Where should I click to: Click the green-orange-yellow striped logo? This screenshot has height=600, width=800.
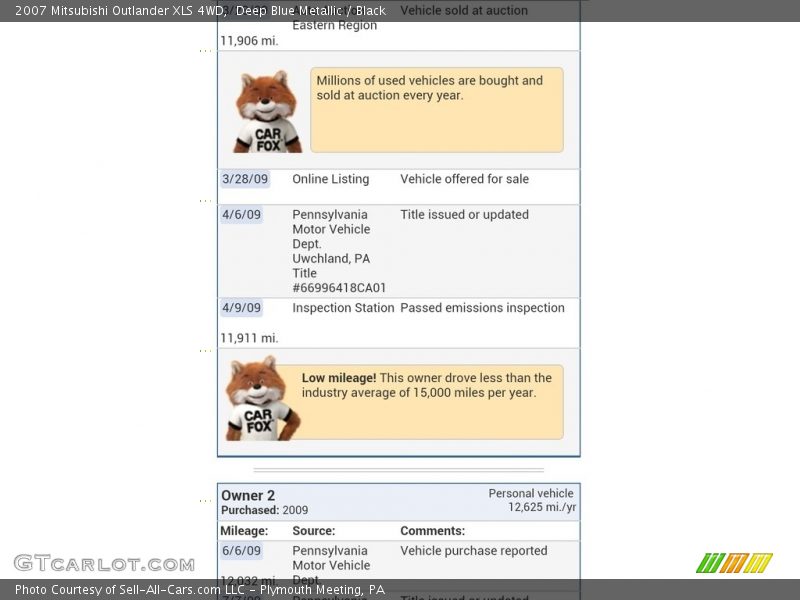click(x=734, y=563)
